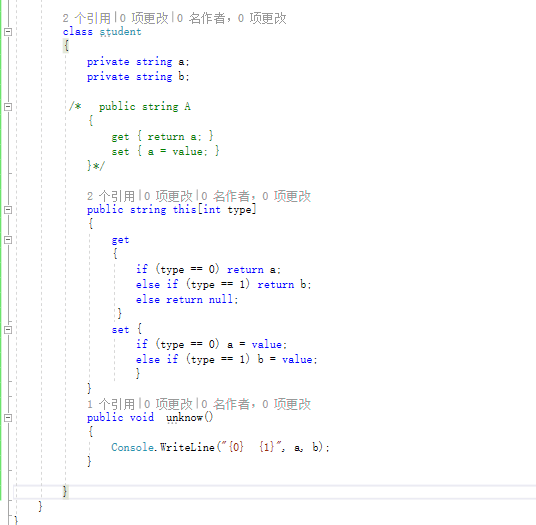Click the 'private string b;' line
536x525 pixels.
pyautogui.click(x=138, y=77)
